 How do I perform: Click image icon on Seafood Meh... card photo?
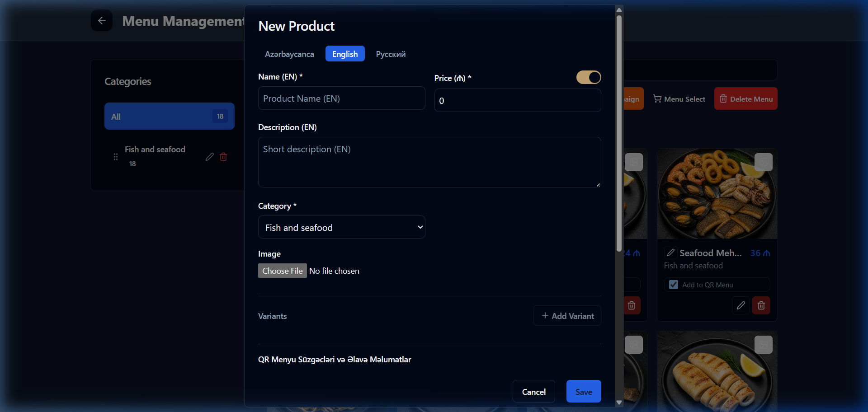[x=764, y=162]
